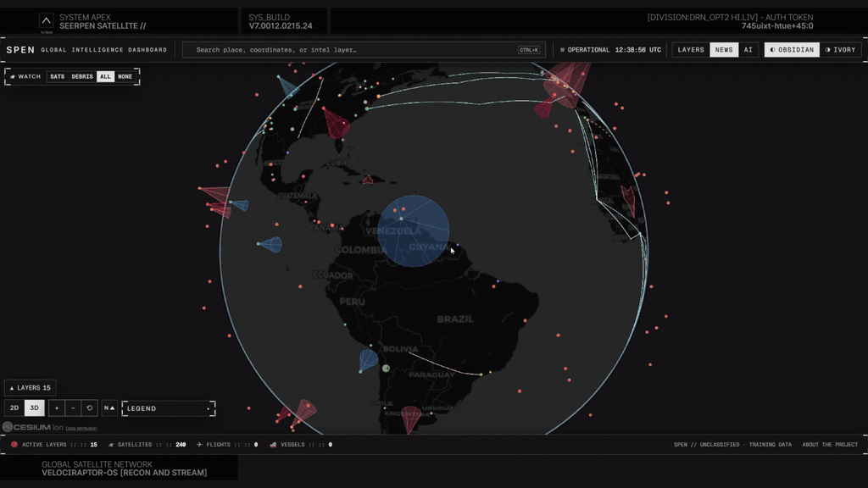Click the 12:38:56 UTC clock text
The height and width of the screenshot is (488, 868).
click(x=637, y=50)
